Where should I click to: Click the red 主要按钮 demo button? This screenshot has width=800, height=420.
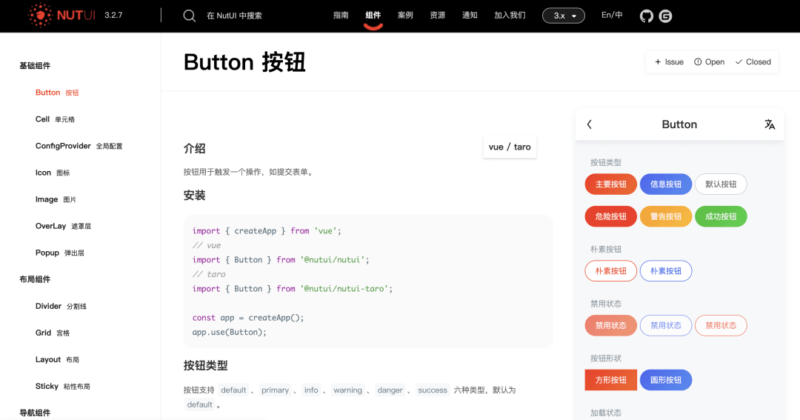pos(611,184)
